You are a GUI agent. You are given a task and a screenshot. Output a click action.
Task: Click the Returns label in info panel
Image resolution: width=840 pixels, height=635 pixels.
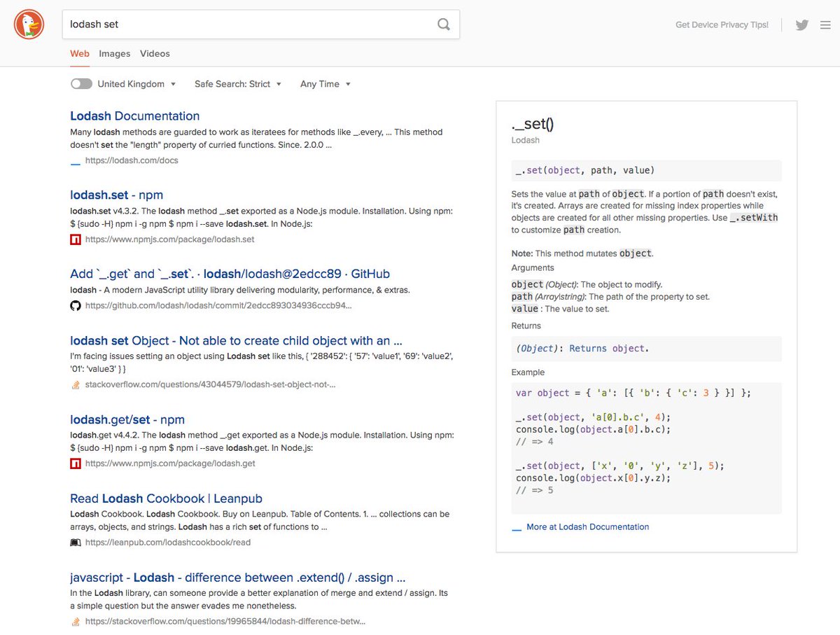click(x=526, y=326)
